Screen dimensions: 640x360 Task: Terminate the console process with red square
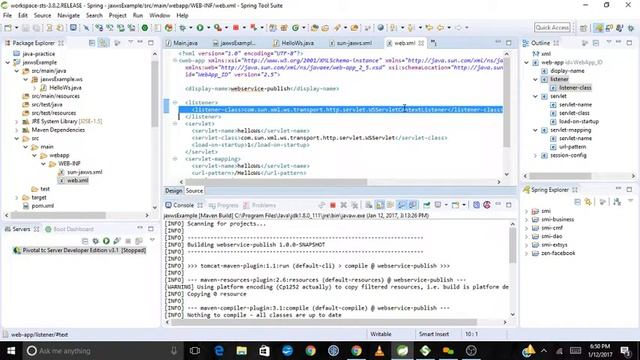333,205
